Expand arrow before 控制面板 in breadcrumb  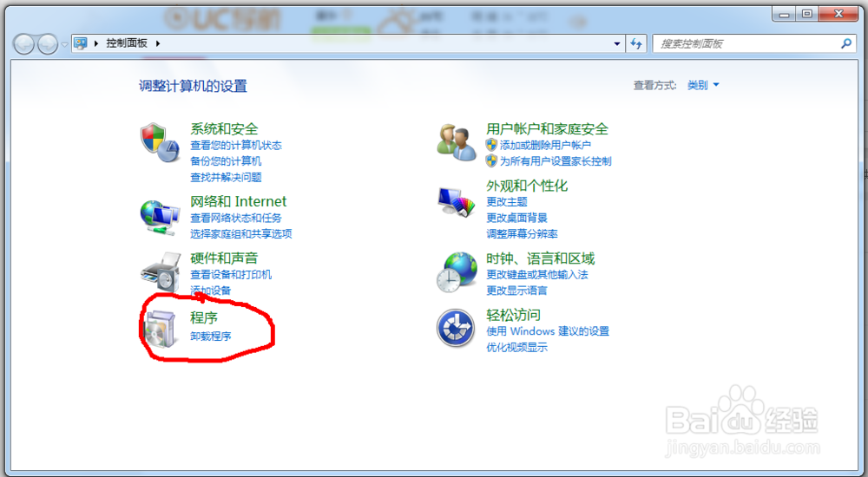[x=96, y=43]
